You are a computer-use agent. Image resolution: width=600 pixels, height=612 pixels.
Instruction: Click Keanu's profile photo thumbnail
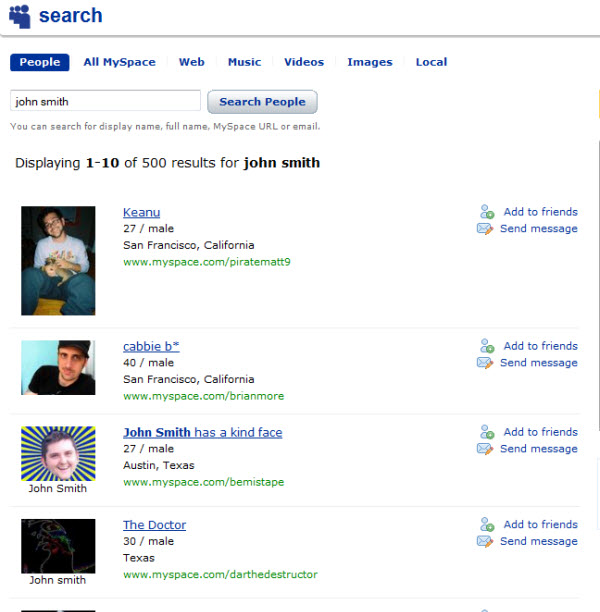pyautogui.click(x=58, y=261)
